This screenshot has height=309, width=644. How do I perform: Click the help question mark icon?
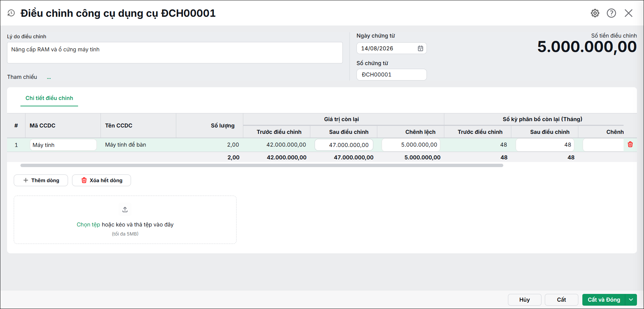(x=611, y=13)
